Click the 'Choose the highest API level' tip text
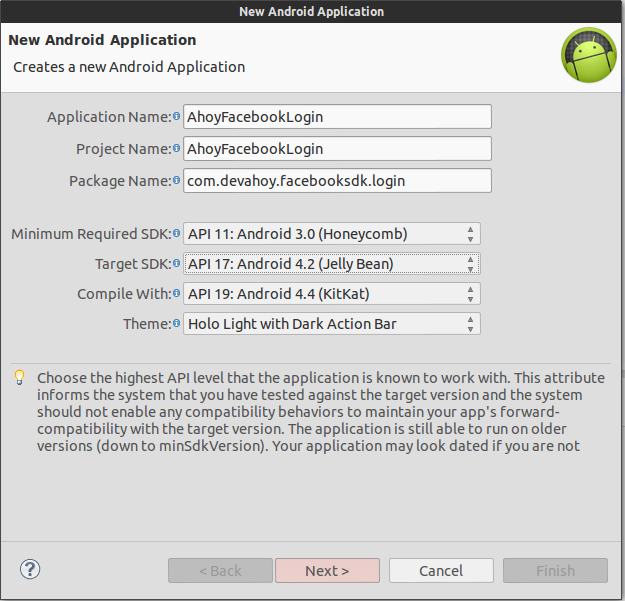625x601 pixels. (x=321, y=412)
